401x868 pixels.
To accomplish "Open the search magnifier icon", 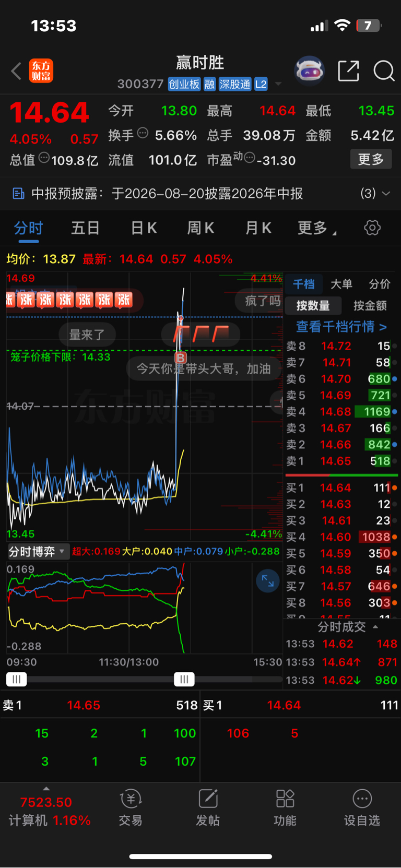I will (x=384, y=70).
